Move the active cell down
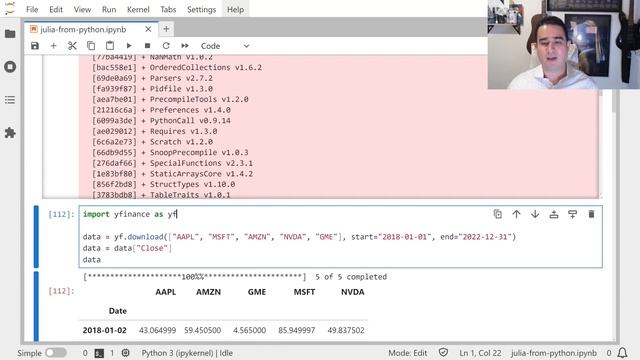 click(x=535, y=214)
